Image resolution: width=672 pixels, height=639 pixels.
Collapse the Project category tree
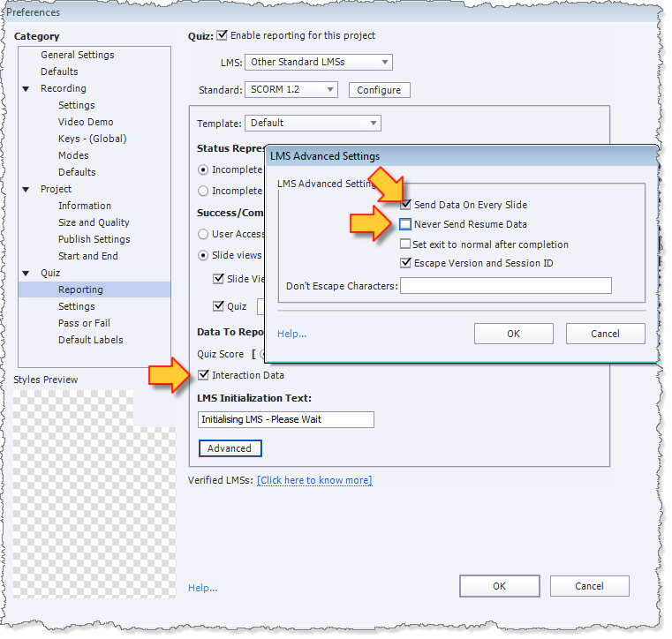(x=26, y=189)
